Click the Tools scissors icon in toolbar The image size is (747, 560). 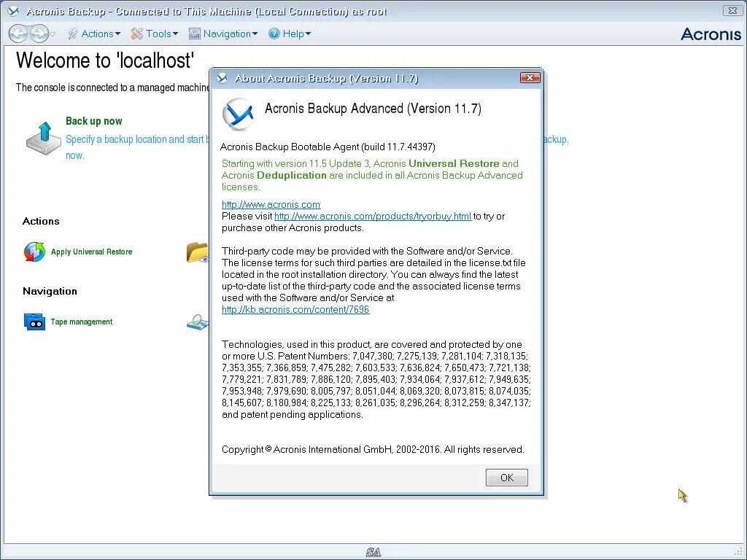coord(137,34)
